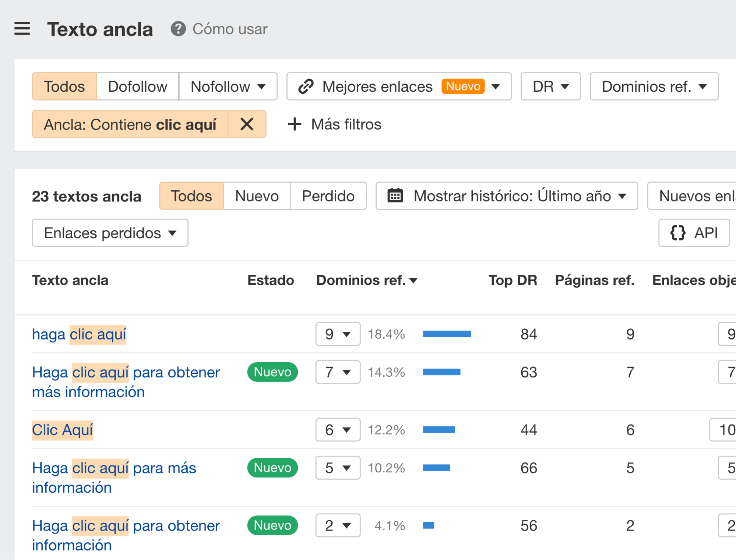This screenshot has width=736, height=560.
Task: Open the 'haga clic aquí' anchor text link
Action: point(79,334)
